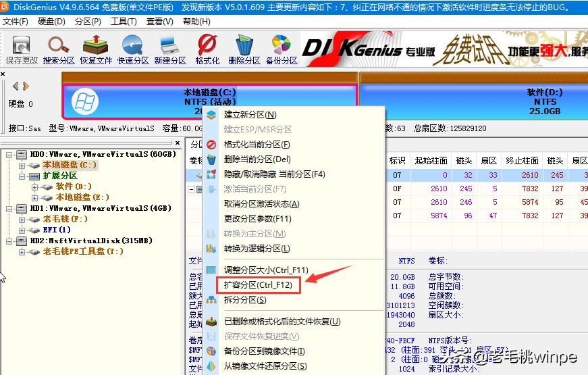Click the icon beside 拆分分区(S)
Screen dimensions: 588x375
(211, 300)
